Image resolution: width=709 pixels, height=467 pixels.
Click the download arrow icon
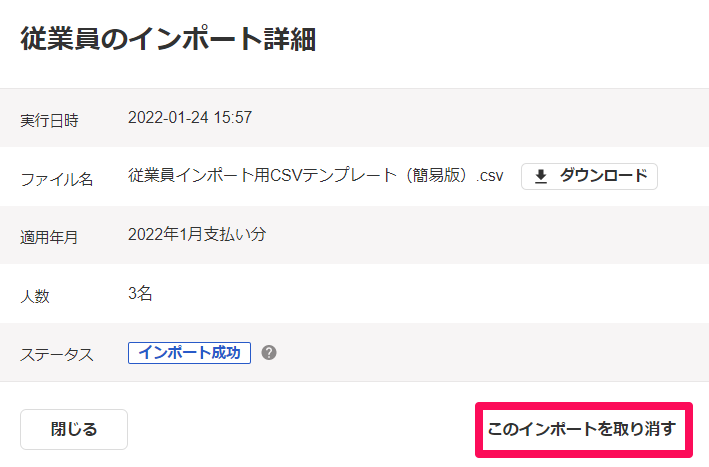541,176
